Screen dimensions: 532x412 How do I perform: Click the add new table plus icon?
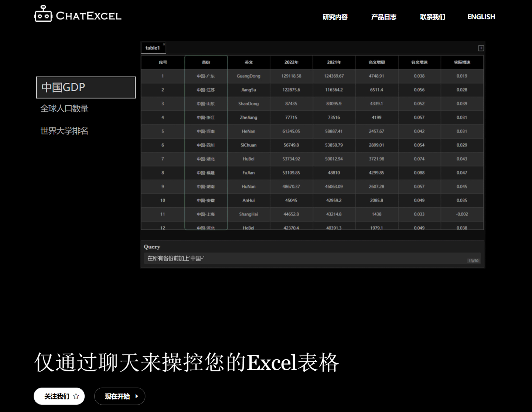[x=481, y=48]
